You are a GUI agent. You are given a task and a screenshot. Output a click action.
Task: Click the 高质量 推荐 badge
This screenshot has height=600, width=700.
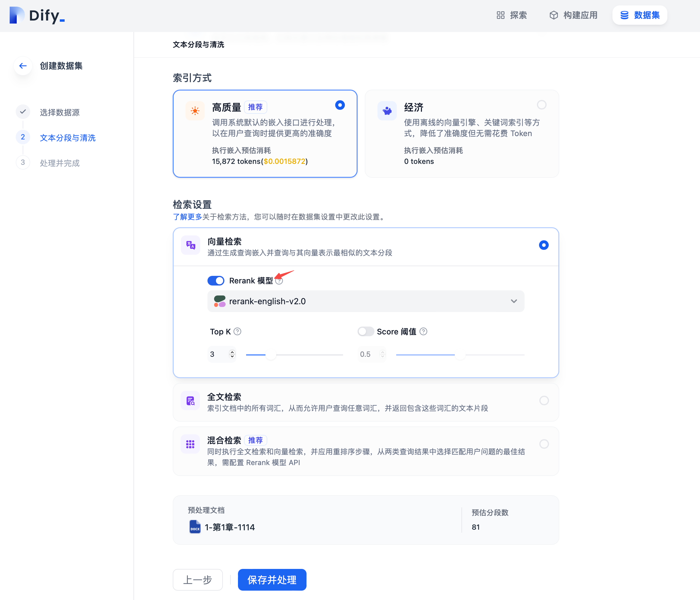click(x=255, y=107)
